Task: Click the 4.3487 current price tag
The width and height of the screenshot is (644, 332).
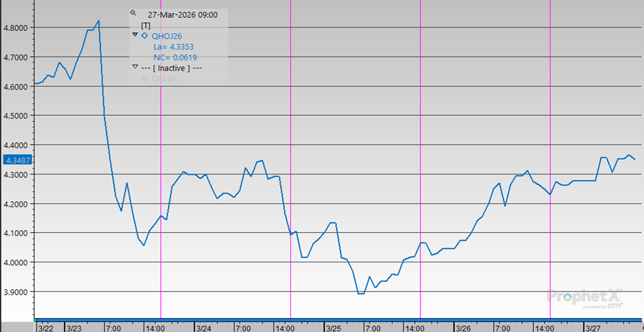Action: pos(17,160)
